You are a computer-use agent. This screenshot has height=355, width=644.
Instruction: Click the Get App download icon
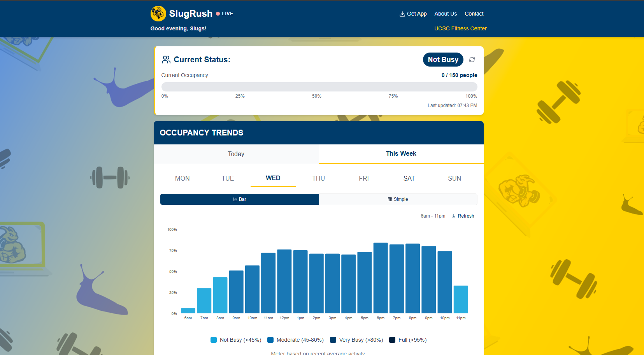(402, 14)
